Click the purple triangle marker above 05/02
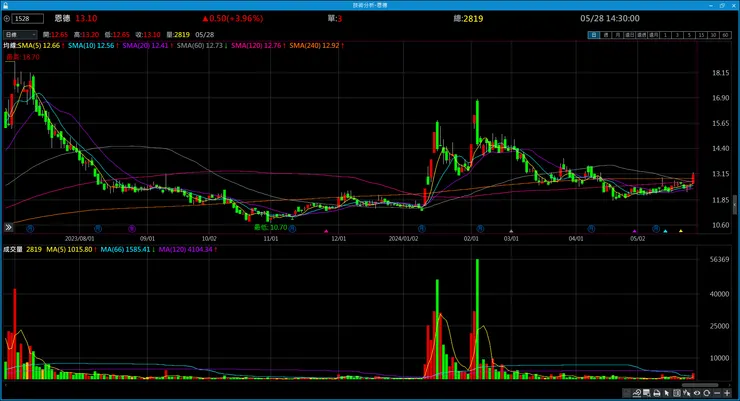Viewport: 740px width, 401px height. [635, 231]
